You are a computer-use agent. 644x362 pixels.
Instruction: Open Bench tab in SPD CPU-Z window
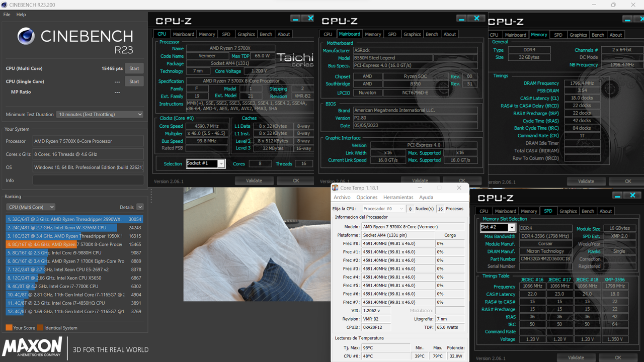click(588, 211)
